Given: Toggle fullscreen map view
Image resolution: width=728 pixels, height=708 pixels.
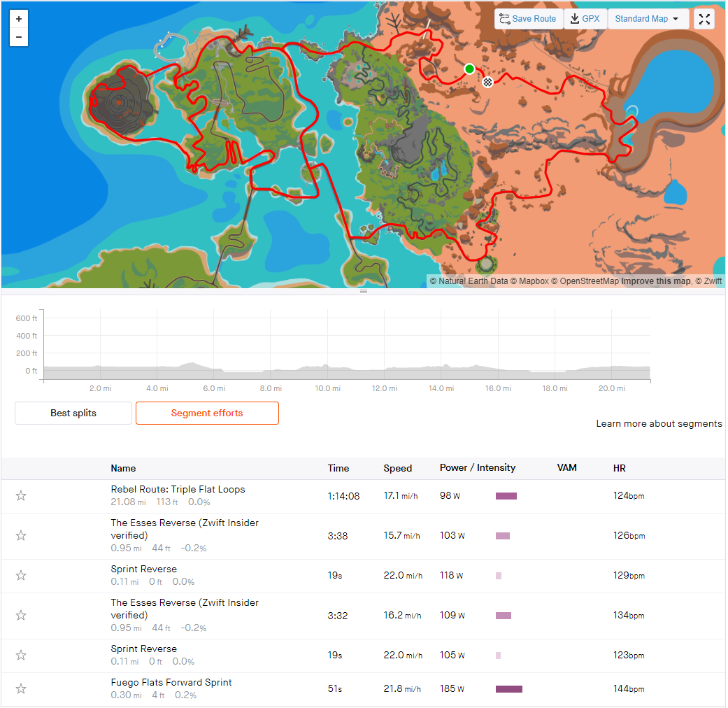Looking at the screenshot, I should pos(704,19).
